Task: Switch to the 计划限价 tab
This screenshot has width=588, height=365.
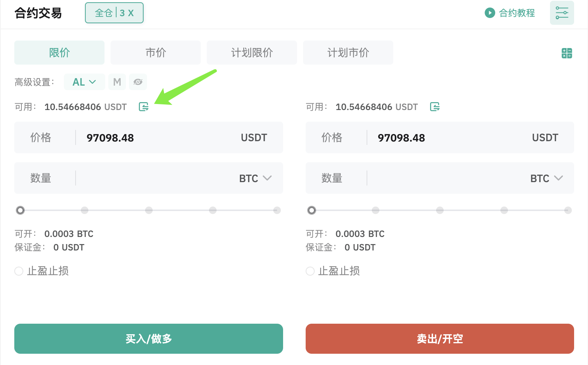Action: [x=252, y=53]
